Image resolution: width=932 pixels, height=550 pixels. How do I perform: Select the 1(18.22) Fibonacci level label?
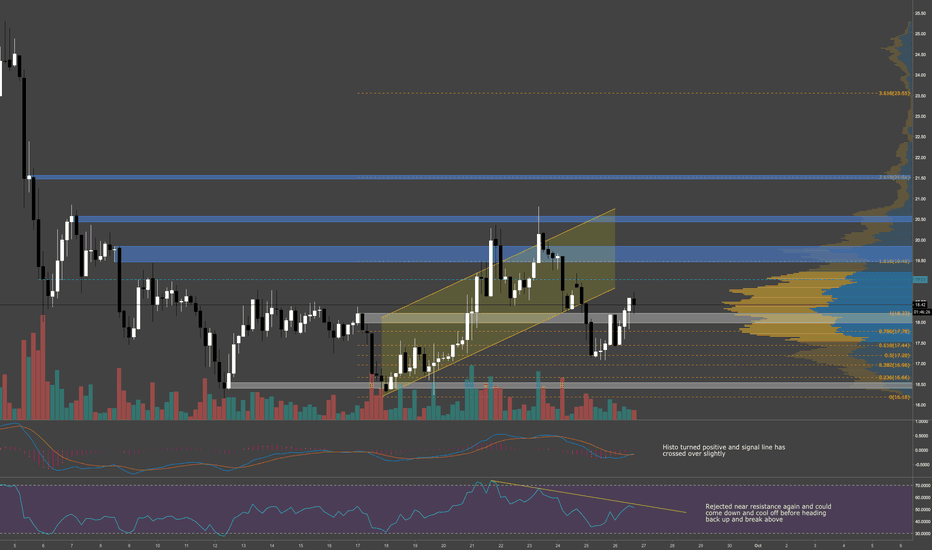(899, 313)
